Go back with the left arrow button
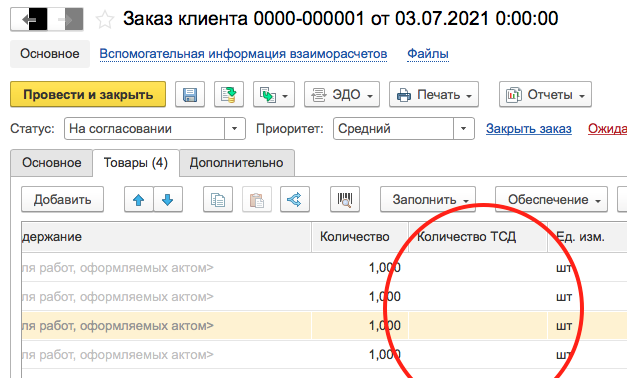The width and height of the screenshot is (627, 378). [29, 19]
